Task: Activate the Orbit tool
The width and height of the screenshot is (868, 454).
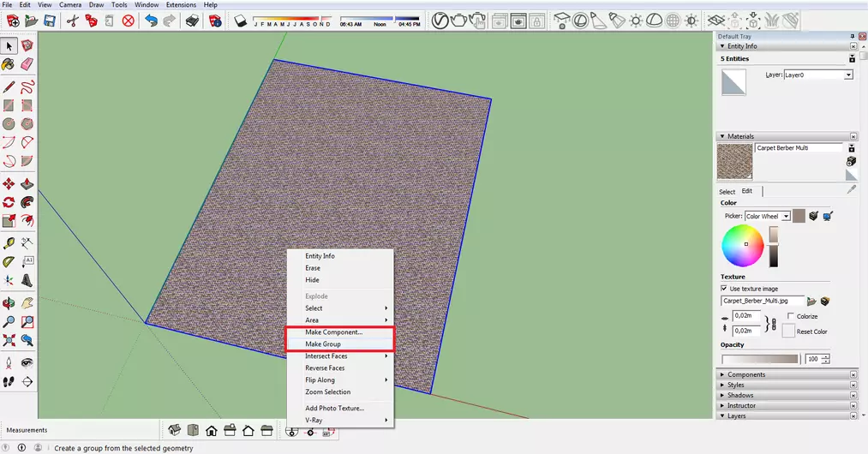Action: pos(9,303)
